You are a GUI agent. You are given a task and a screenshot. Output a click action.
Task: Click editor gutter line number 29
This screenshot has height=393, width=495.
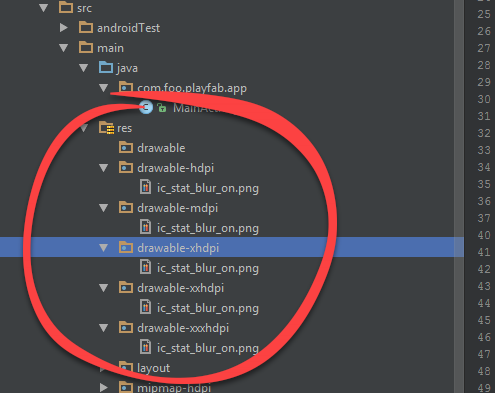point(484,82)
